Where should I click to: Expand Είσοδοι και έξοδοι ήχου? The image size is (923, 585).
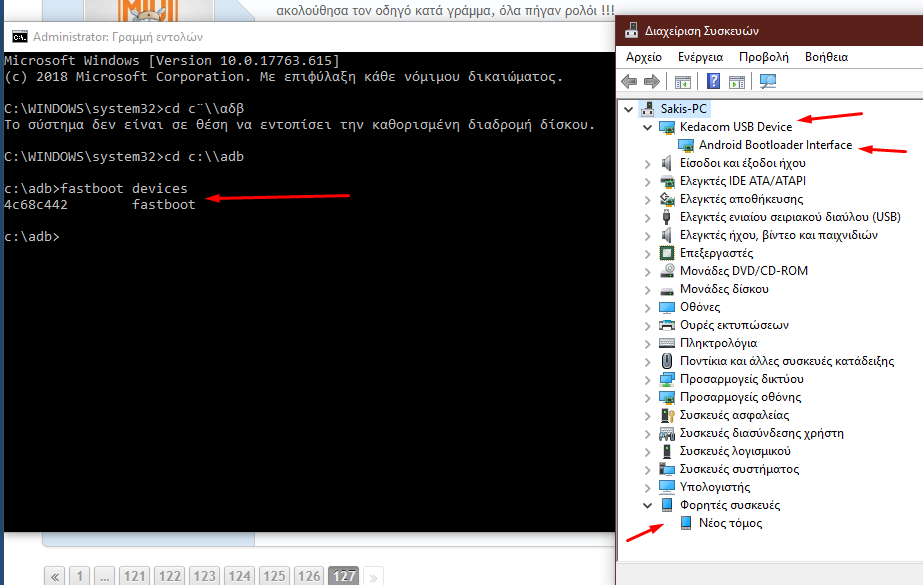point(648,164)
